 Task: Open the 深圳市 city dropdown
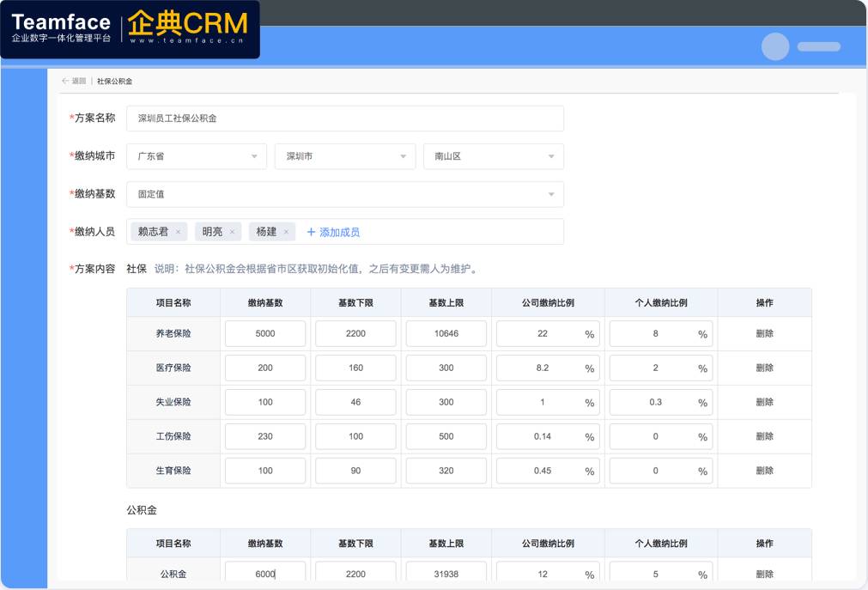[x=345, y=156]
